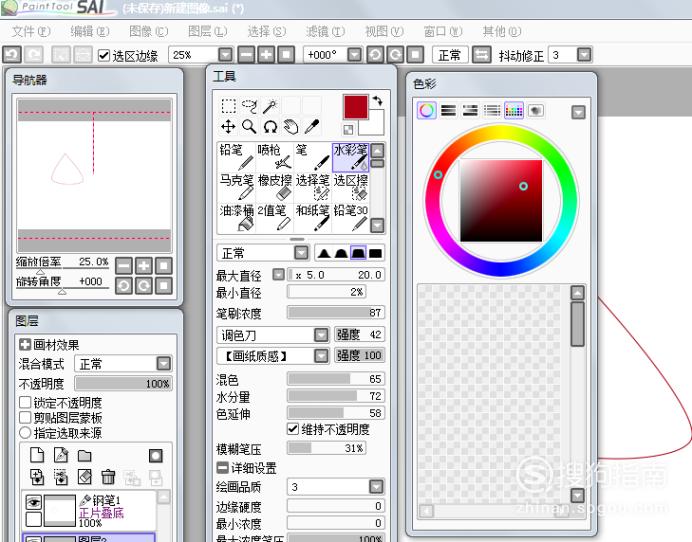
Task: Open the 图层 menu in menu bar
Action: pos(207,31)
